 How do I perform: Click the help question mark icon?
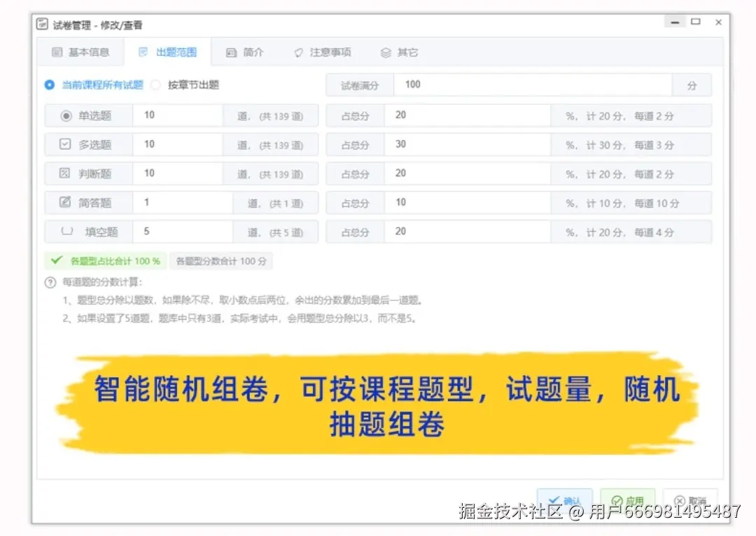pyautogui.click(x=50, y=283)
